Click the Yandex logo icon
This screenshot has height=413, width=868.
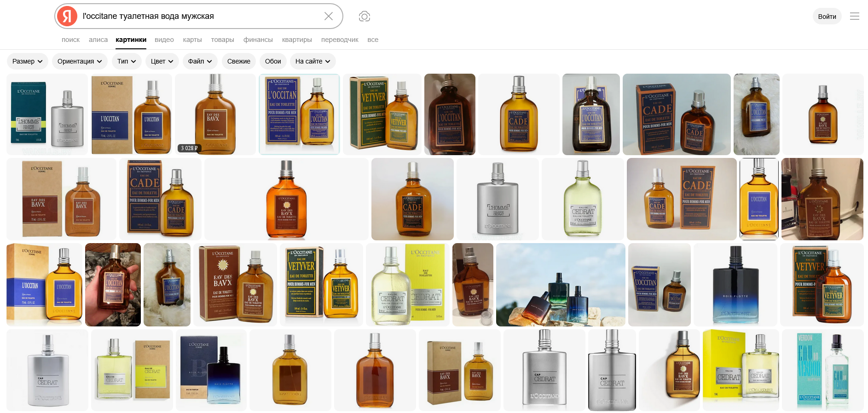[67, 16]
